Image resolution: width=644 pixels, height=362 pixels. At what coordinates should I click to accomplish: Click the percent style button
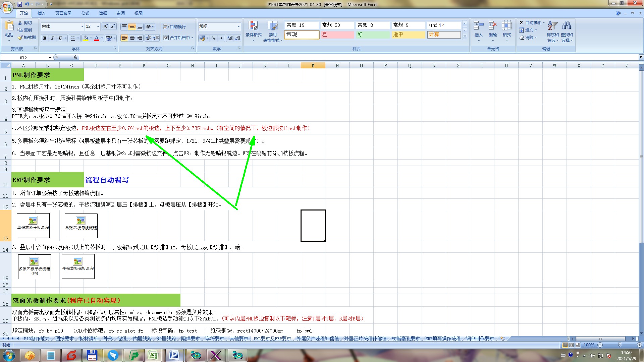213,38
